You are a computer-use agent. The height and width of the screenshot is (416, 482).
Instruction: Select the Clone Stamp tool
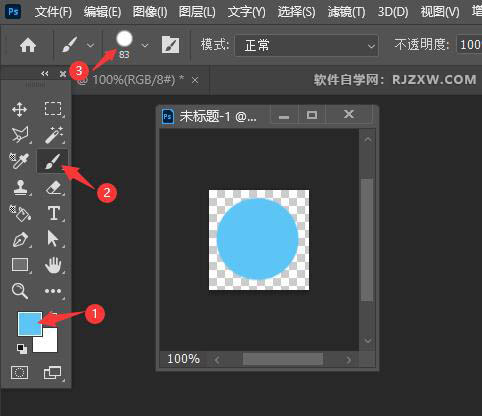[x=20, y=187]
